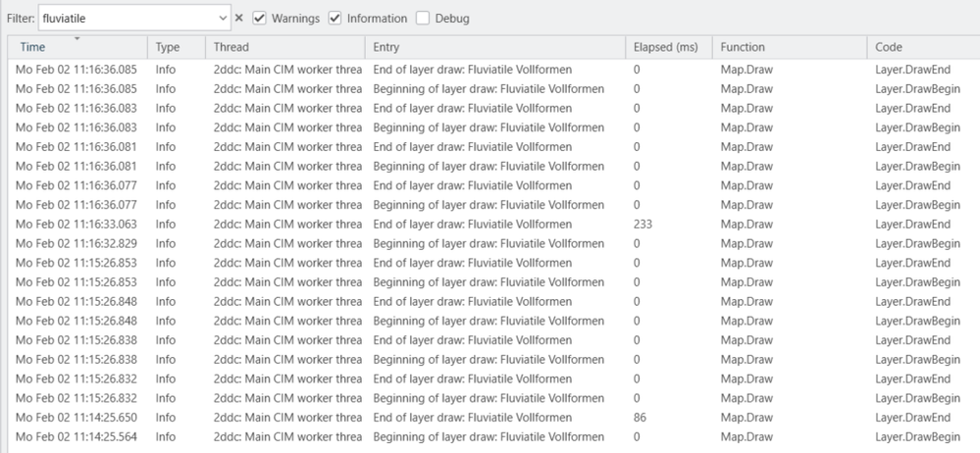Toggle sort arrow above Time header

point(77,39)
